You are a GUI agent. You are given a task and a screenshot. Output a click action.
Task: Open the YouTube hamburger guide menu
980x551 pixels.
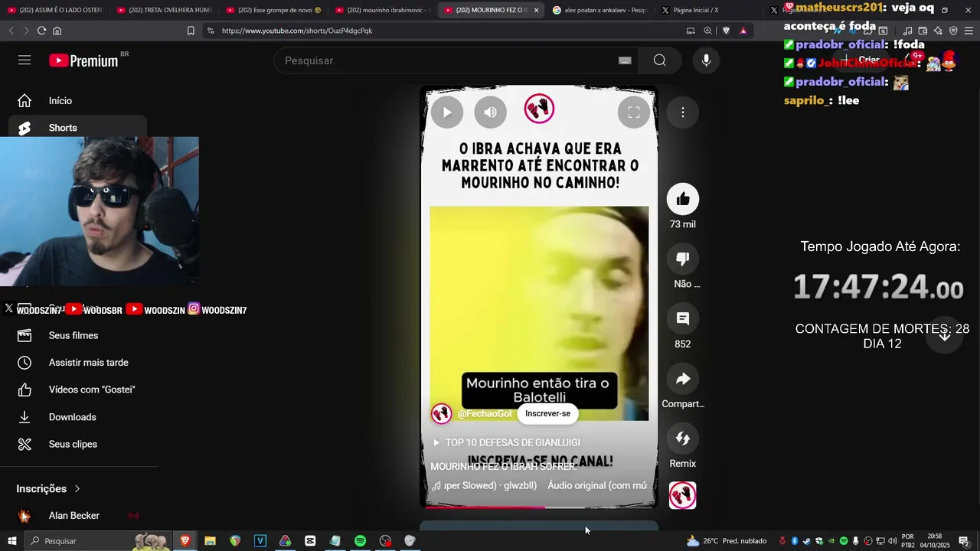point(24,60)
